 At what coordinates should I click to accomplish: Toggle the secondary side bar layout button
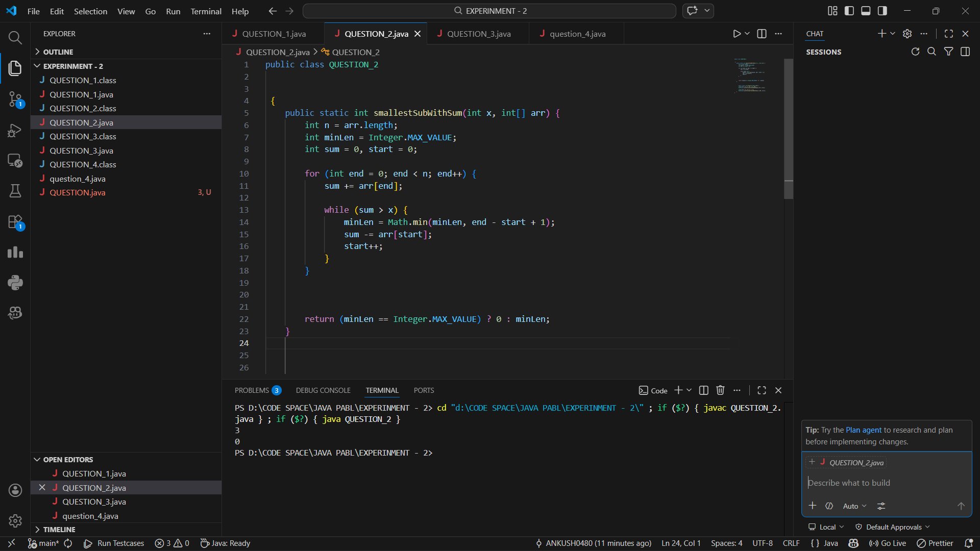(x=882, y=11)
